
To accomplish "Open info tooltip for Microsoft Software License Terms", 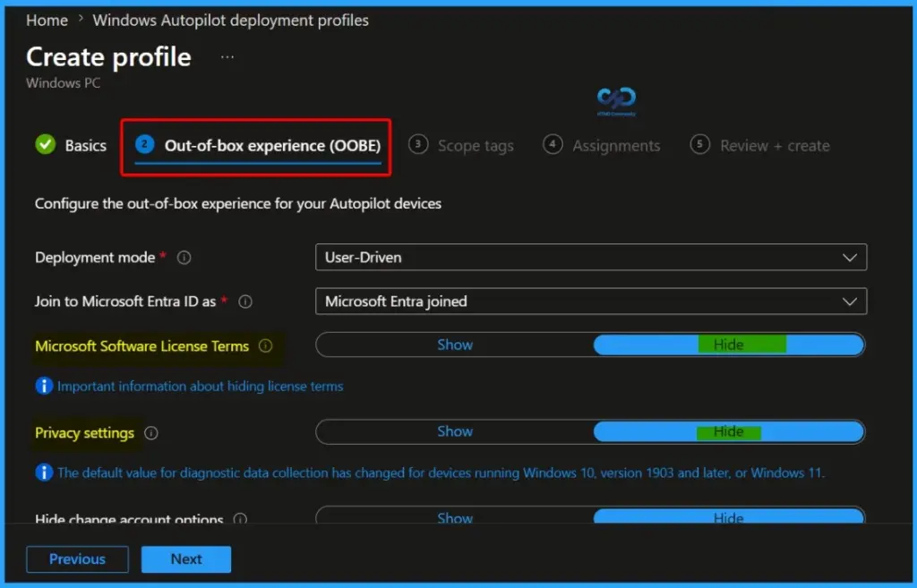I will pyautogui.click(x=265, y=346).
